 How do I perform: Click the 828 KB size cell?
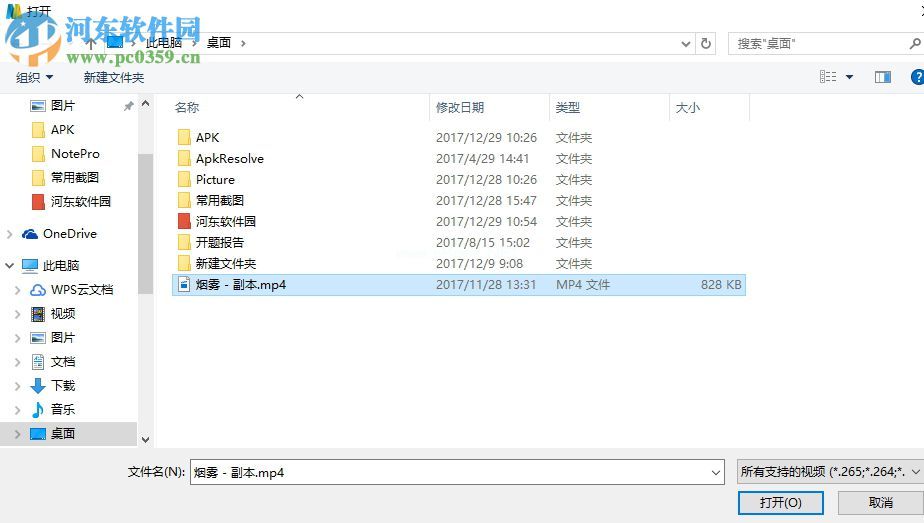[721, 285]
